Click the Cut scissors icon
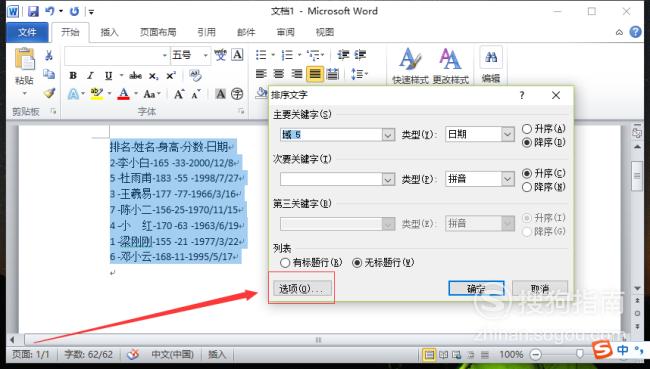The image size is (650, 369). 49,55
